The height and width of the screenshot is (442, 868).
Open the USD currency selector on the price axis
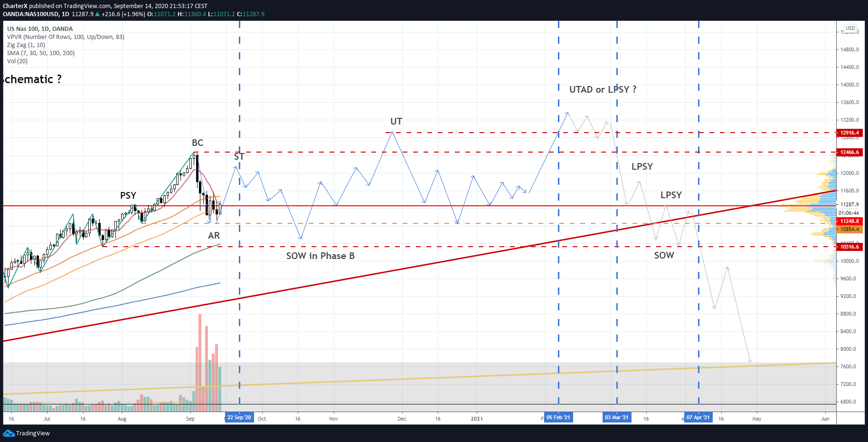pyautogui.click(x=850, y=28)
